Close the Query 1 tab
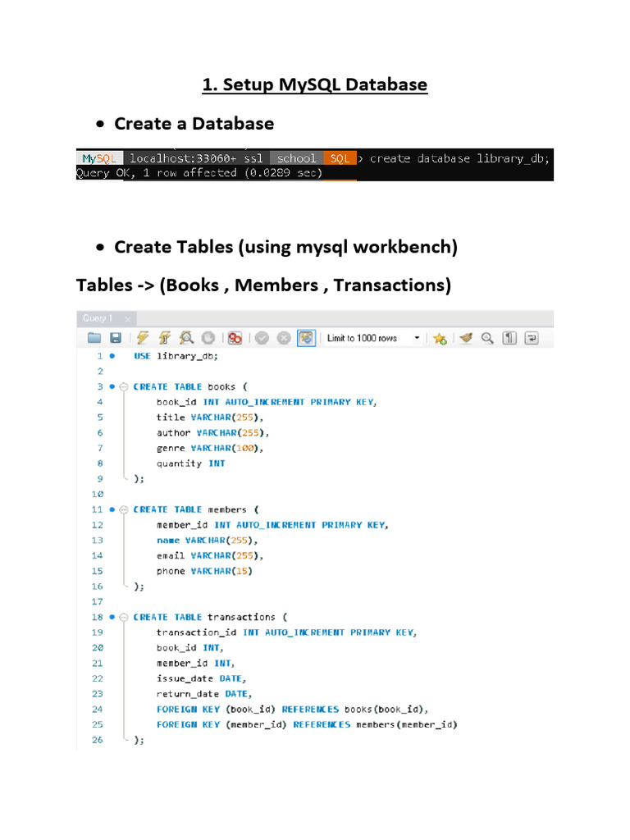 click(x=127, y=319)
